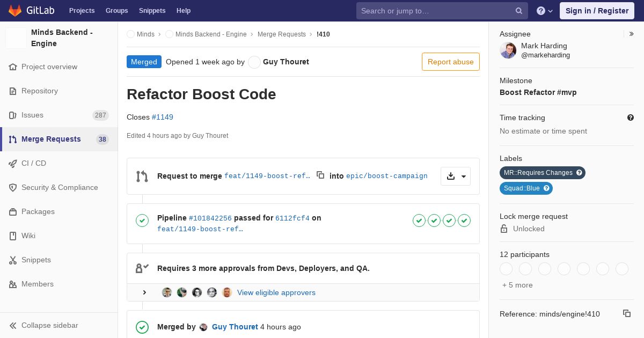This screenshot has width=644, height=338.
Task: Open Groups in top navigation
Action: pos(116,11)
